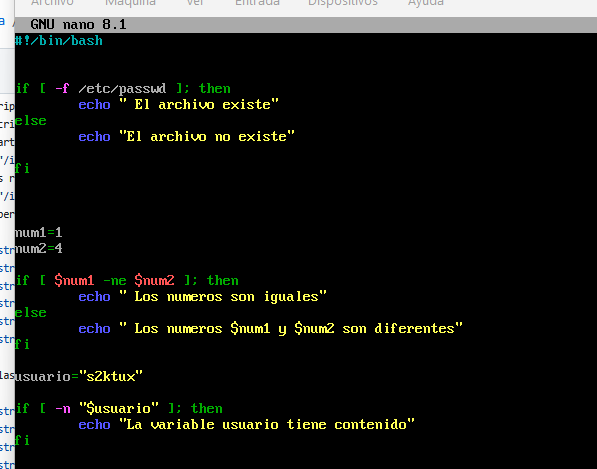Open the Ver menu

click(195, 2)
